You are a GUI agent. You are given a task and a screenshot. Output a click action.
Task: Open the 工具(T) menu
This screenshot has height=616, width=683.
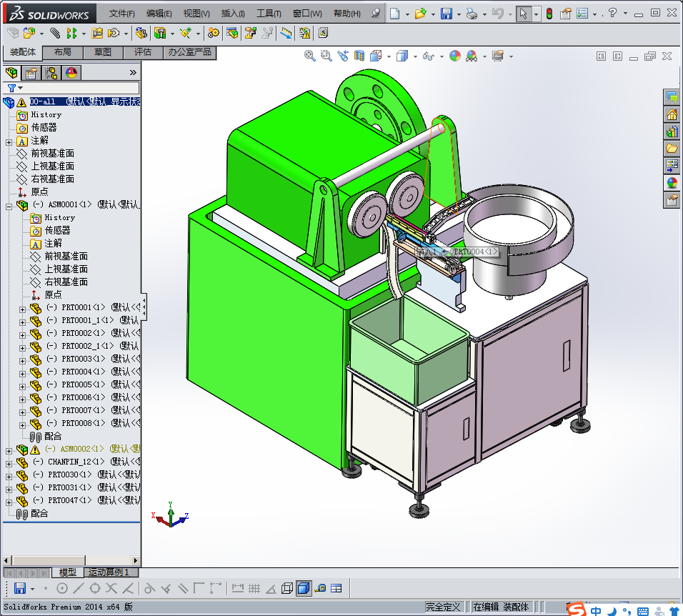coord(269,14)
